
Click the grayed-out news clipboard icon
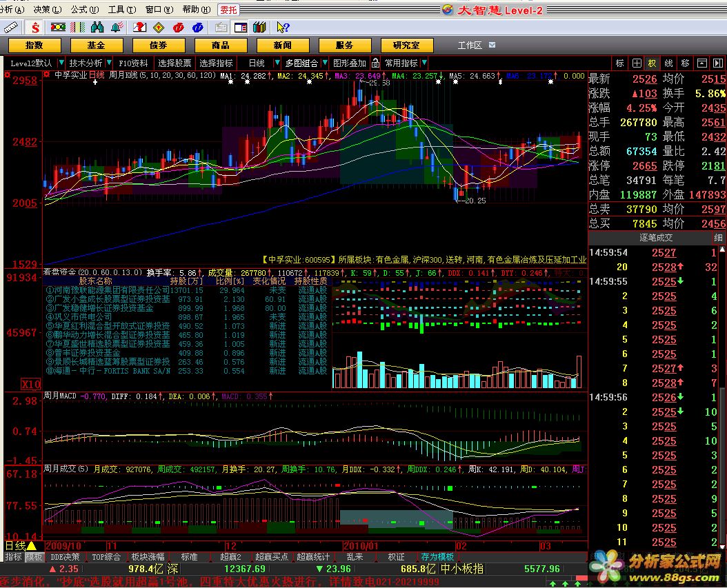[x=221, y=28]
